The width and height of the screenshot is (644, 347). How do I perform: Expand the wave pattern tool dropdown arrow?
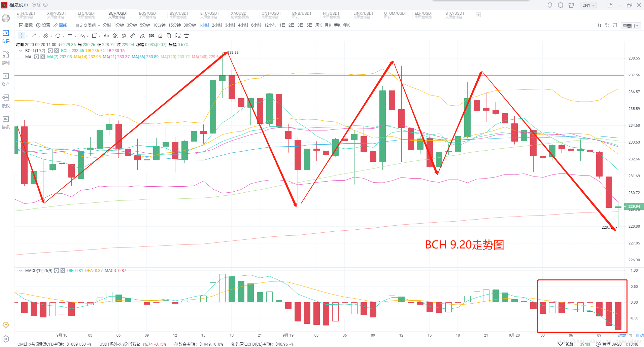click(88, 36)
